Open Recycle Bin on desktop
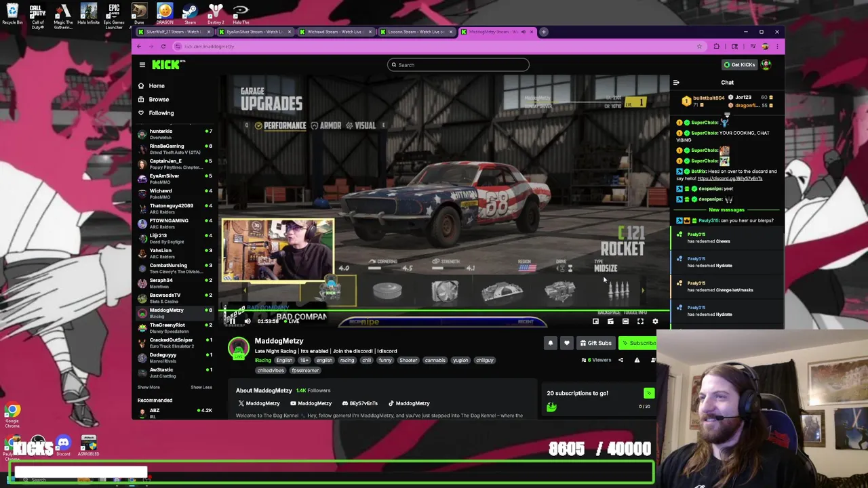Viewport: 868px width, 488px height. (x=12, y=14)
